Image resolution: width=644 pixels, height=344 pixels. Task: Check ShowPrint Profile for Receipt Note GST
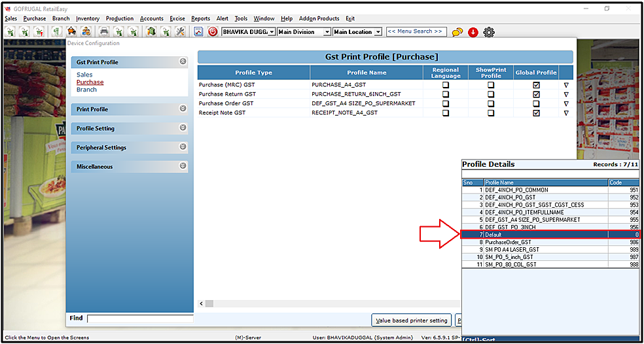tap(491, 112)
